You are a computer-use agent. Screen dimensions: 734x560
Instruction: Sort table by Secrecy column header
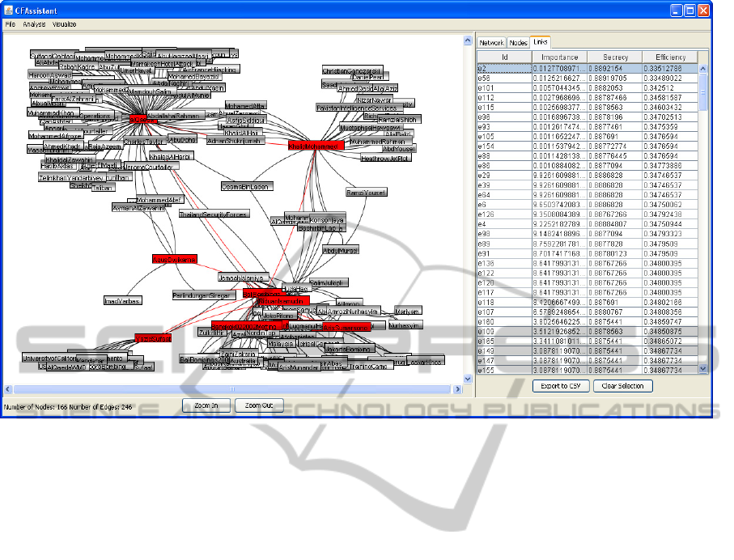click(614, 57)
